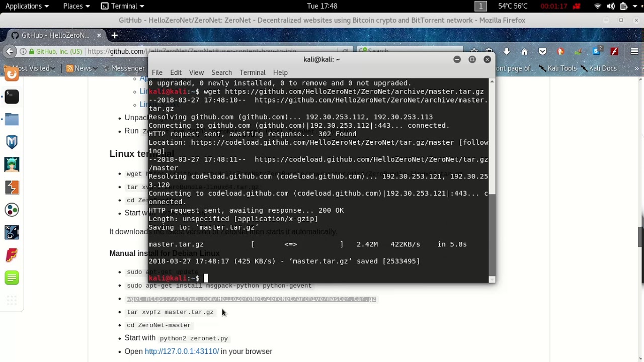Open the Firefox hamburger menu
644x362 pixels.
click(634, 51)
